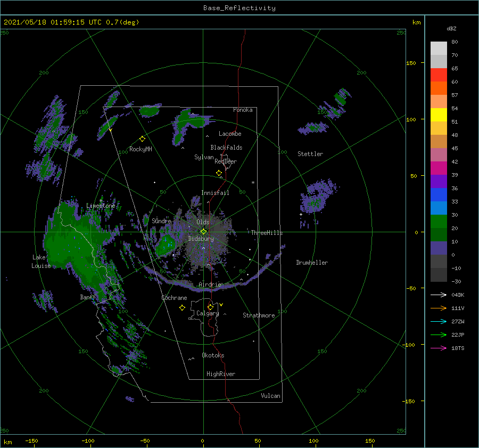Click the Limestone label
Image resolution: width=479 pixels, height=448 pixels.
pyautogui.click(x=101, y=206)
